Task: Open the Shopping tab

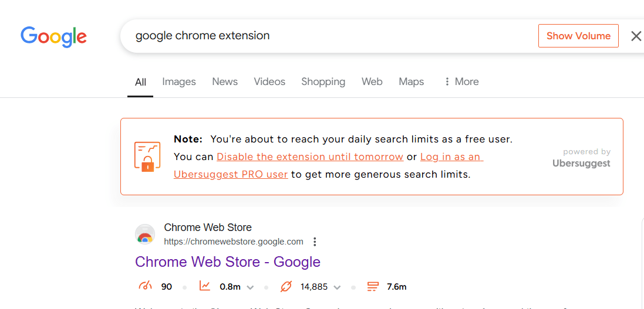Action: click(x=323, y=82)
